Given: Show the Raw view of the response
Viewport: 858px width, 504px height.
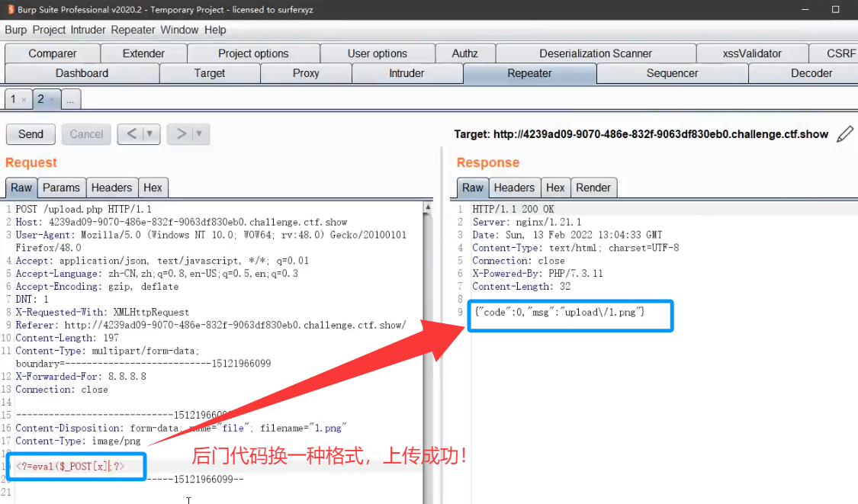Looking at the screenshot, I should click(x=473, y=188).
